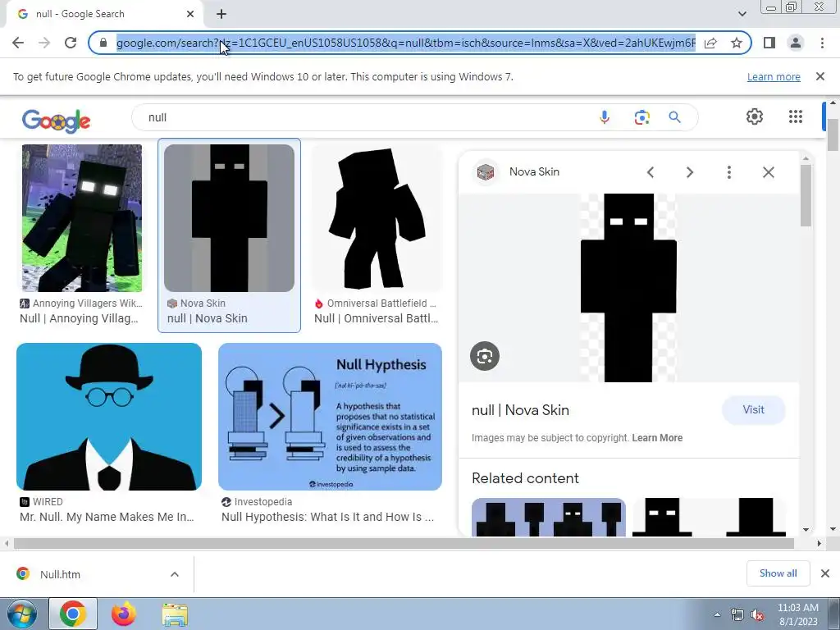This screenshot has height=630, width=840.
Task: Open the second related content thumbnail
Action: (x=709, y=517)
